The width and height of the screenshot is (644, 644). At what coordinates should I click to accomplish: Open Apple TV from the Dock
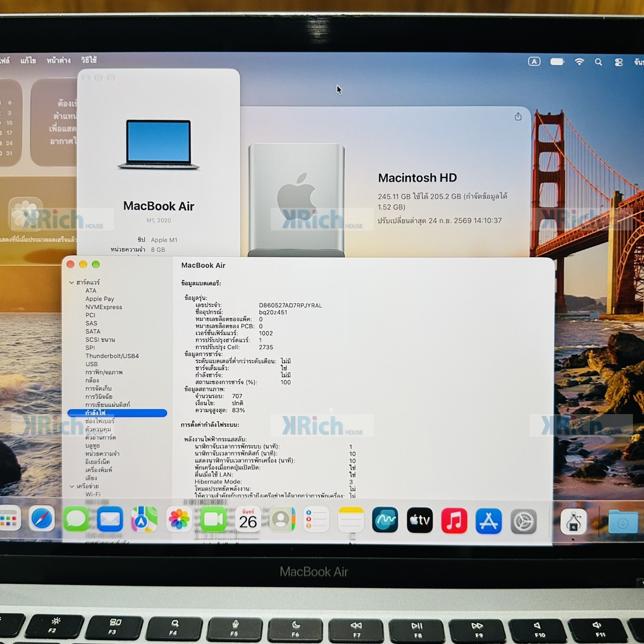tap(420, 521)
